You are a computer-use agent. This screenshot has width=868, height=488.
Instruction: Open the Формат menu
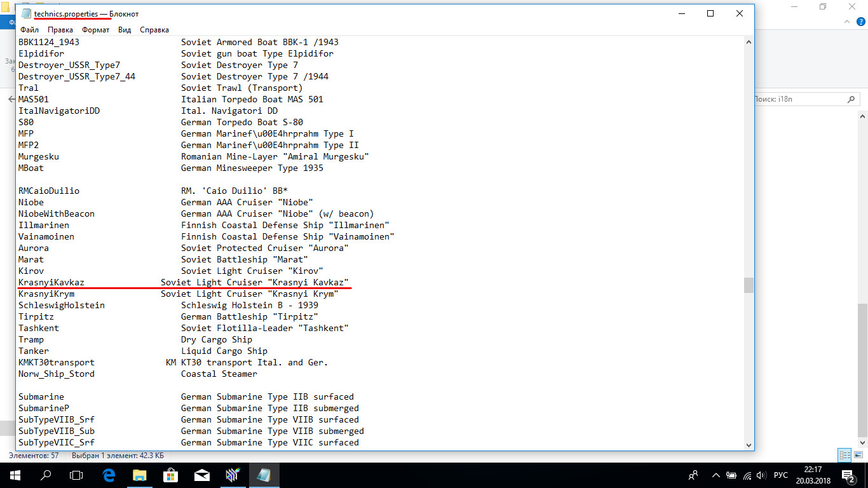coord(96,30)
